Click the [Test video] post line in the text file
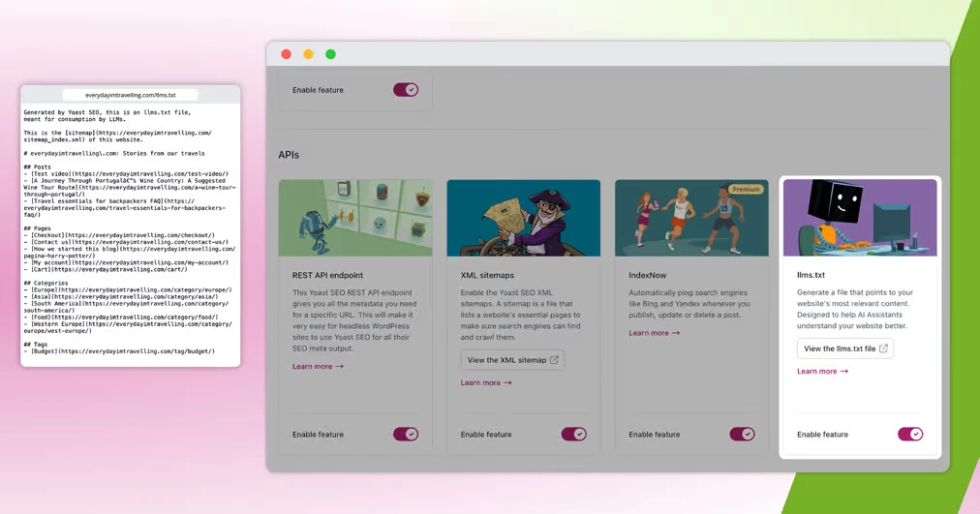980x514 pixels. pyautogui.click(x=126, y=173)
